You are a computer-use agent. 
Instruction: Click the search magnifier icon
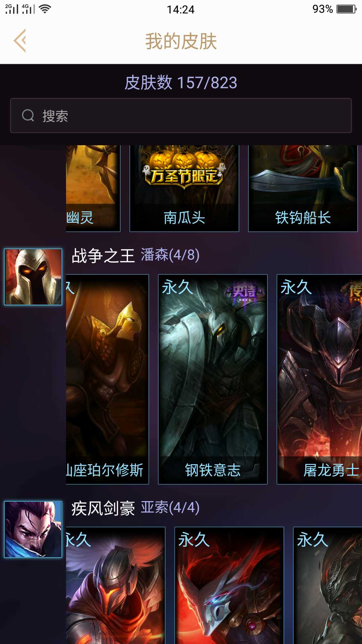tap(28, 116)
